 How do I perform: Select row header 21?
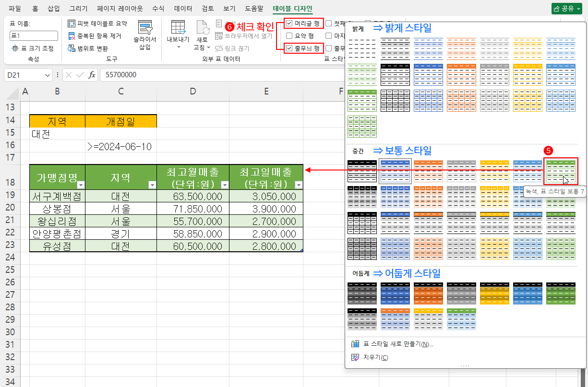(x=10, y=221)
